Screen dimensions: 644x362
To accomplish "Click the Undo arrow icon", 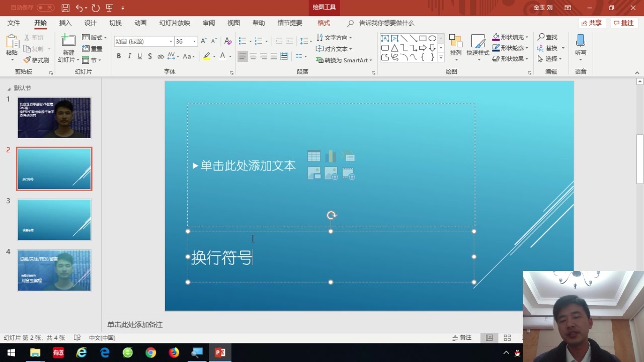I will 79,8.
